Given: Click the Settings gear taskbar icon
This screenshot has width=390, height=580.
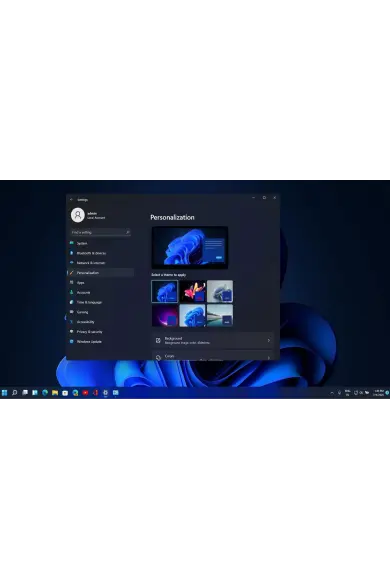Looking at the screenshot, I should coord(105,393).
